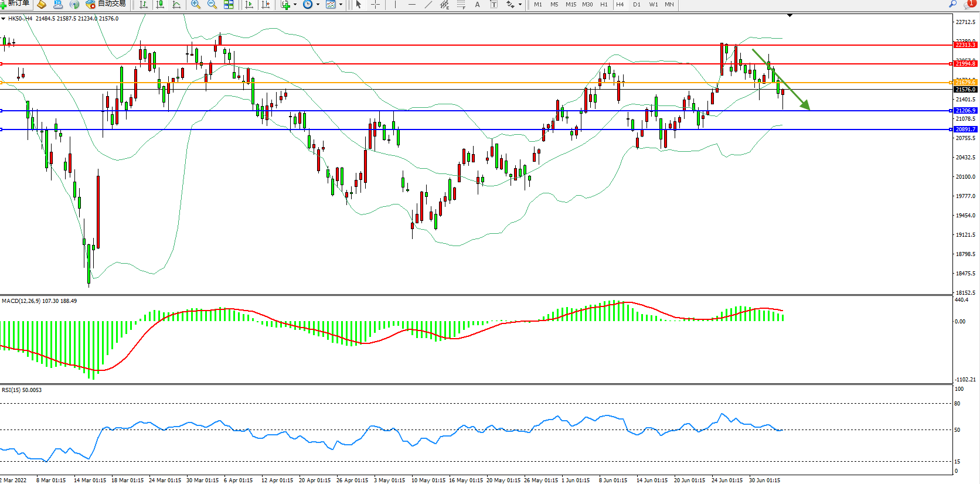
Task: Click the New Order button
Action: click(15, 4)
